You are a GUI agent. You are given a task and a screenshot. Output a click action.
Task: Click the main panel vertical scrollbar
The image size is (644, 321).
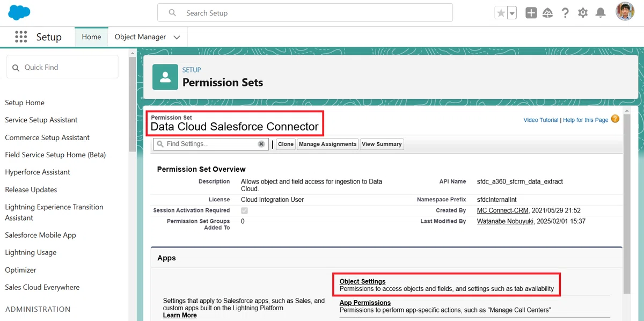click(x=627, y=204)
